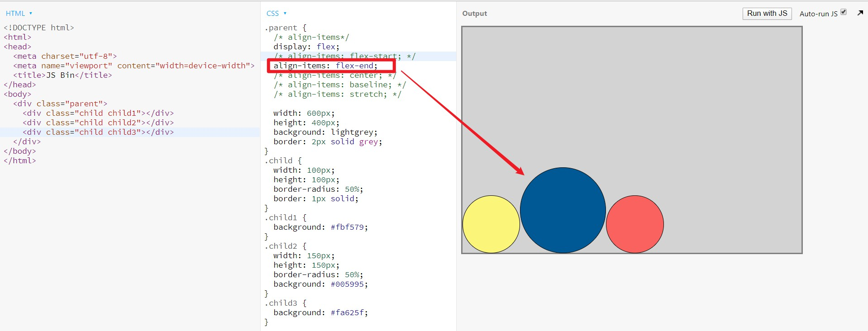Click the background: #005995; declaration

tap(321, 284)
